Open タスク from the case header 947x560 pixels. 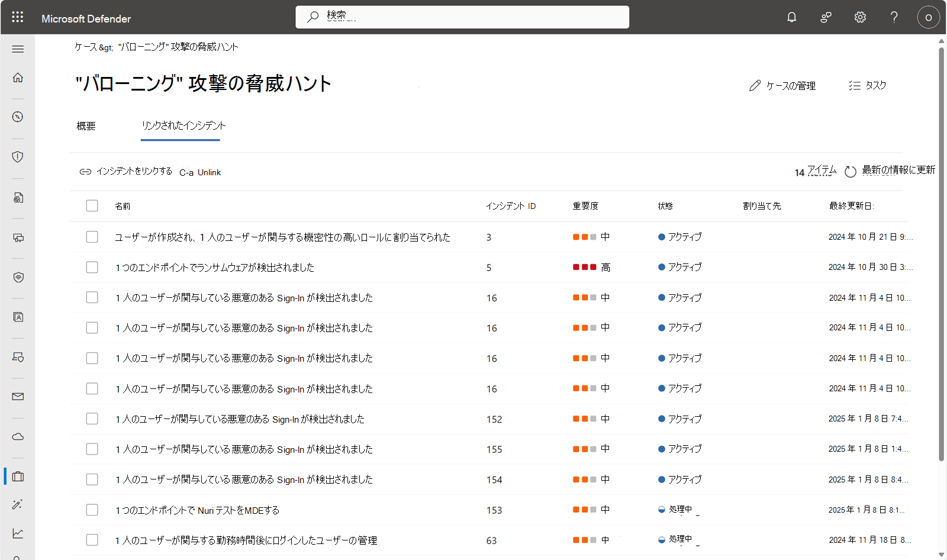(x=868, y=85)
